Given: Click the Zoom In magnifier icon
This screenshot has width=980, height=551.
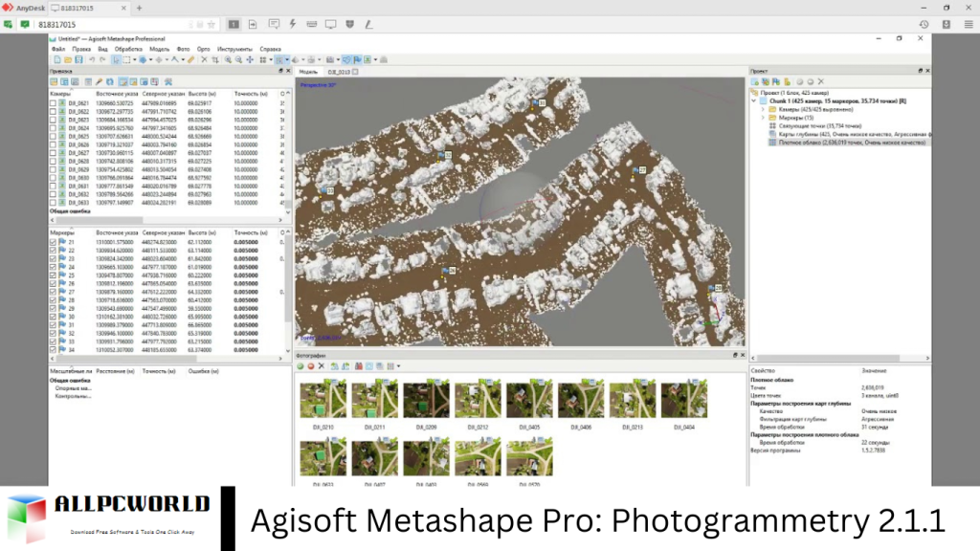Looking at the screenshot, I should coord(228,60).
